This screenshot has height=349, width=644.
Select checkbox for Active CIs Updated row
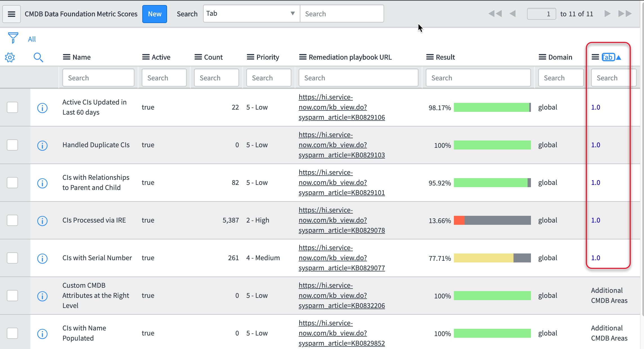12,107
